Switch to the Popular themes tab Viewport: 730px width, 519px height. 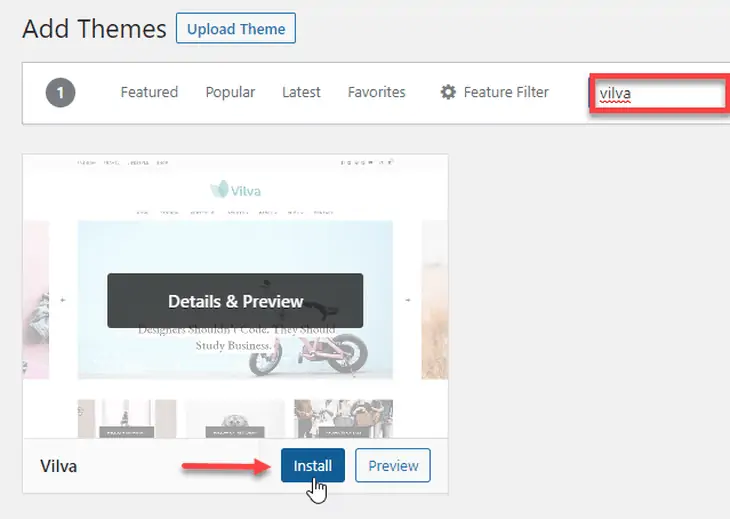[230, 92]
